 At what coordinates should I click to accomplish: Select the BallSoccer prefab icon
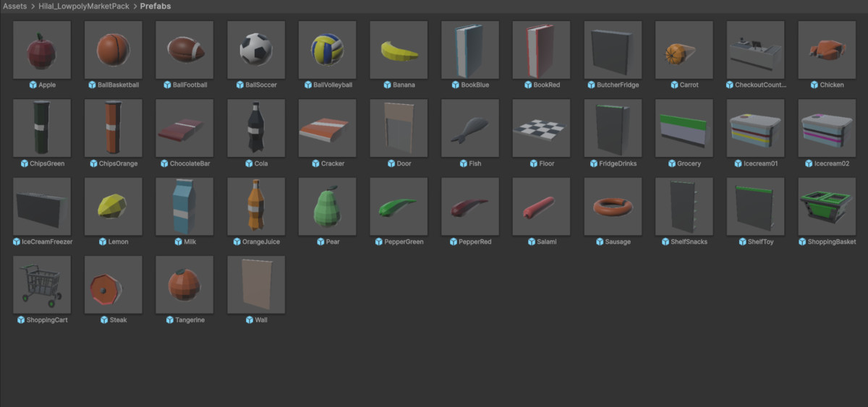(256, 50)
